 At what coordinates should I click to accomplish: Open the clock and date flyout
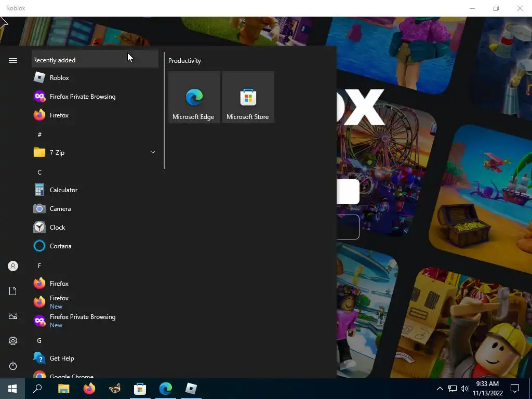487,389
